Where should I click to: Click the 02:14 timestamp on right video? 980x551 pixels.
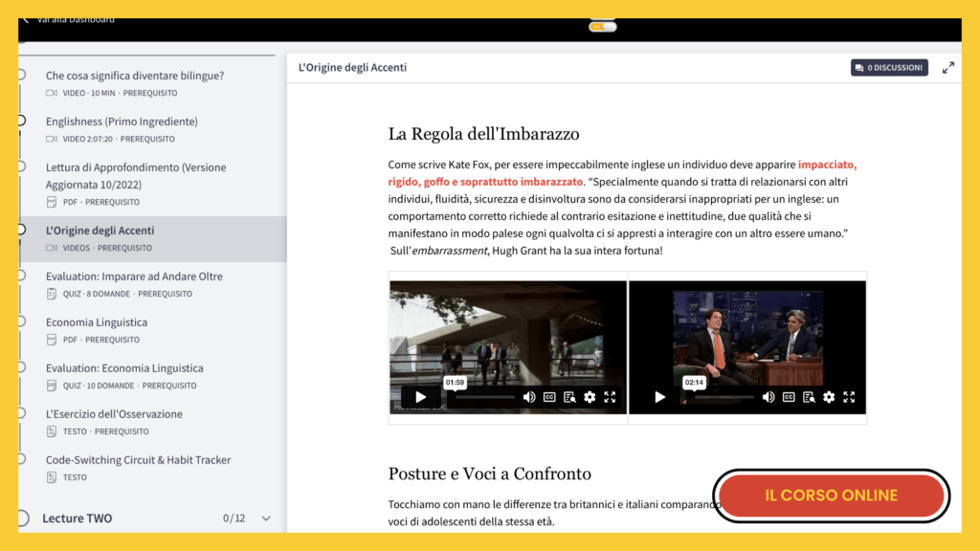pyautogui.click(x=694, y=383)
